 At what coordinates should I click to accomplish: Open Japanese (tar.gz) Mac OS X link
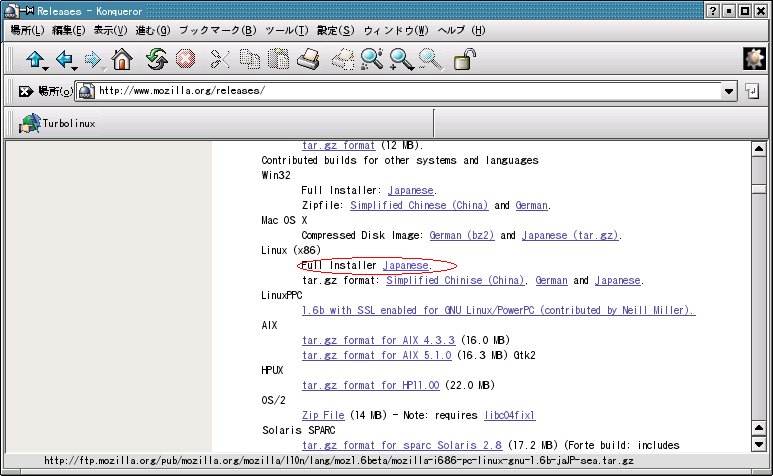tap(570, 236)
